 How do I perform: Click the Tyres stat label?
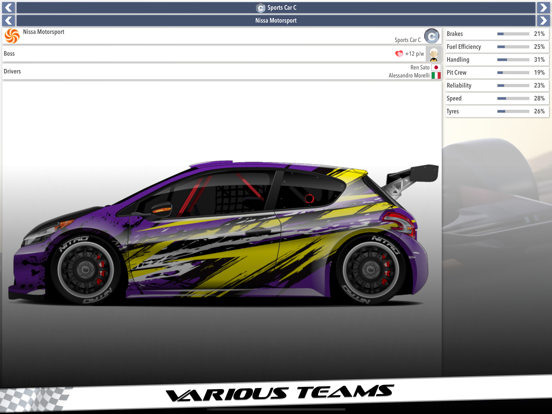tap(453, 112)
